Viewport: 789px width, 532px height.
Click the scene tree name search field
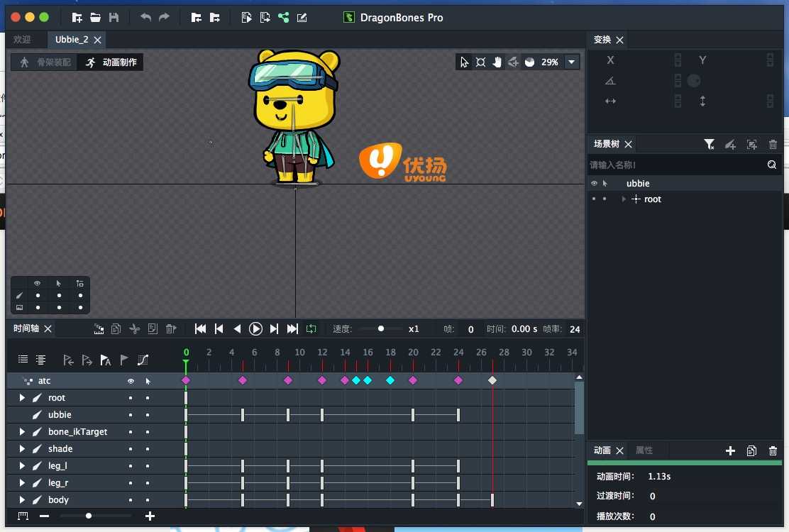(x=677, y=165)
